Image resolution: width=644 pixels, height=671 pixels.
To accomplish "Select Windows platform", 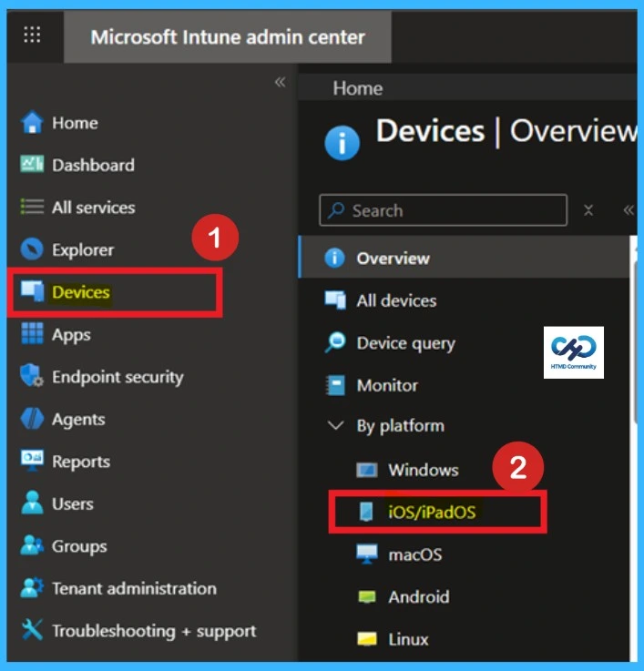I will [x=423, y=470].
